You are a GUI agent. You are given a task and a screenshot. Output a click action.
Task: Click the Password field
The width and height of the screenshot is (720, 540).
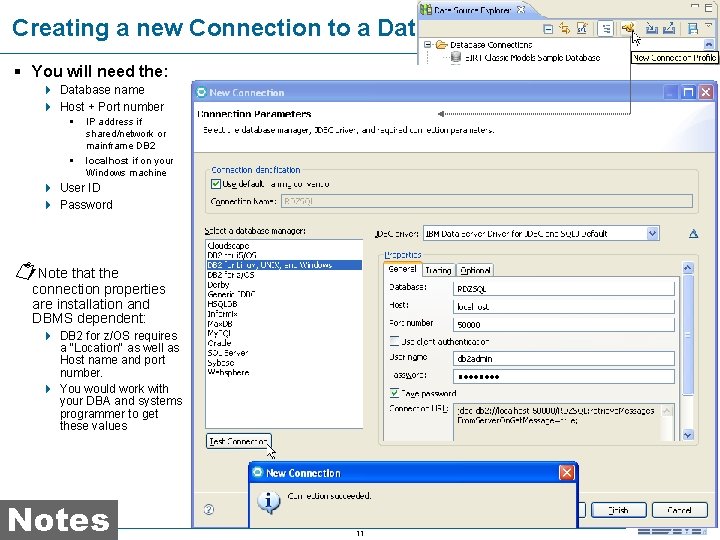[x=564, y=377]
